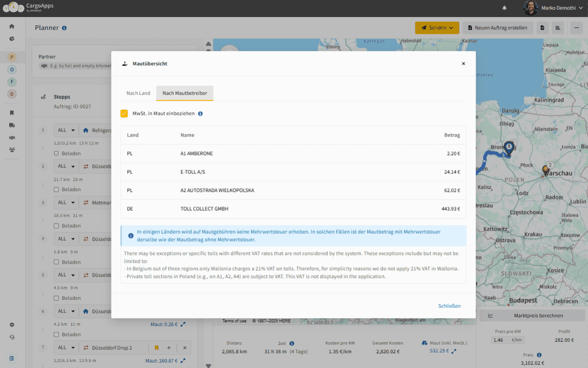This screenshot has height=368, width=588.
Task: Open ALL dropdown for stop 7
Action: pyautogui.click(x=66, y=348)
